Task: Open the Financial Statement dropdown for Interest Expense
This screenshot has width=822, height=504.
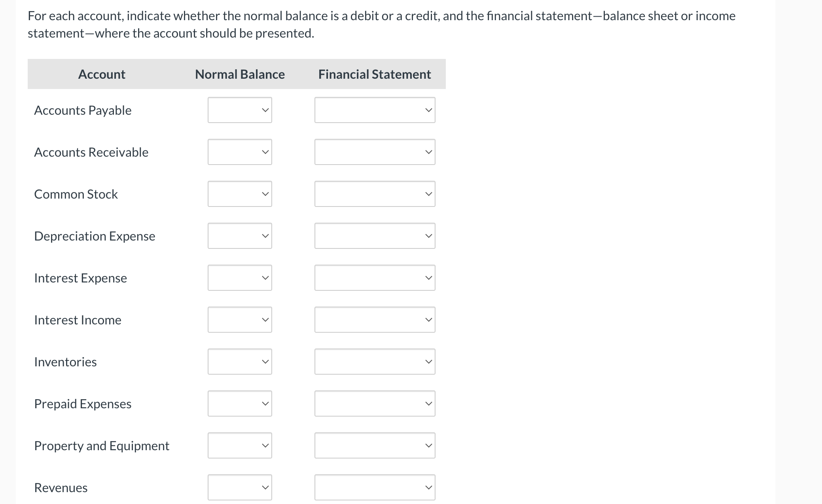Action: (374, 278)
